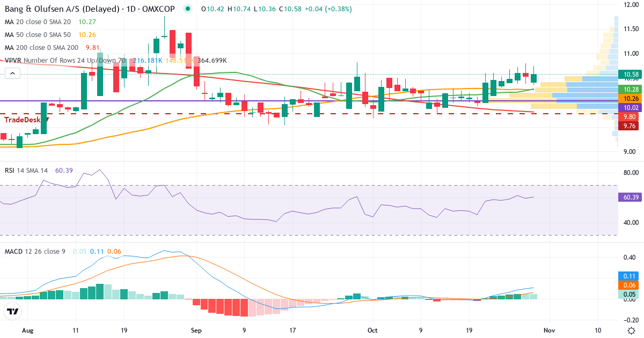Click the 10.27 value in MA 20 legend

pos(87,22)
